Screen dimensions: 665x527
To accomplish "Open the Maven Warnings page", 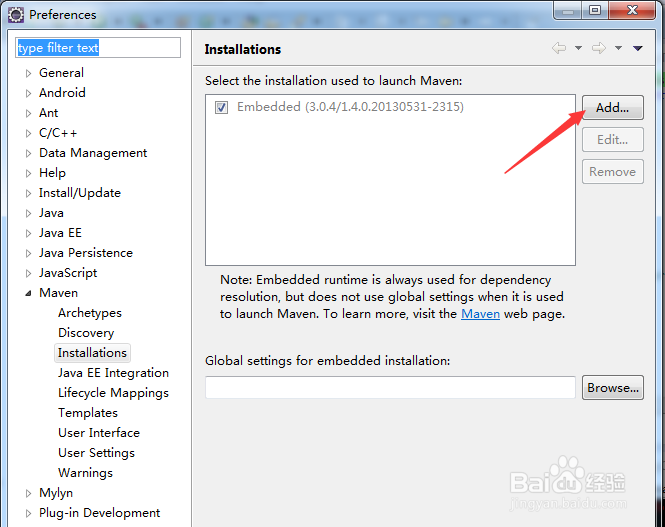I will (86, 473).
